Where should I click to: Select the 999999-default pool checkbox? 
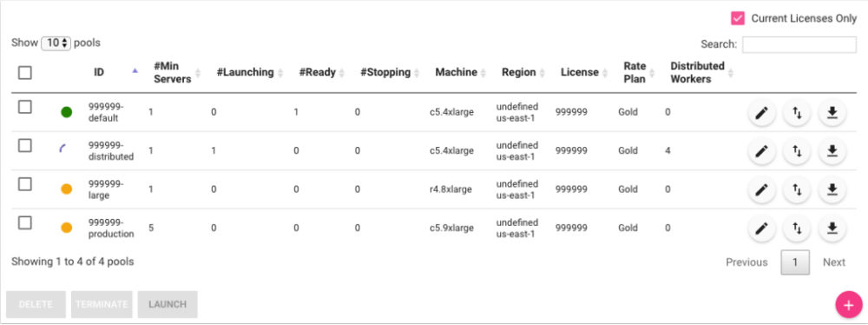[25, 107]
